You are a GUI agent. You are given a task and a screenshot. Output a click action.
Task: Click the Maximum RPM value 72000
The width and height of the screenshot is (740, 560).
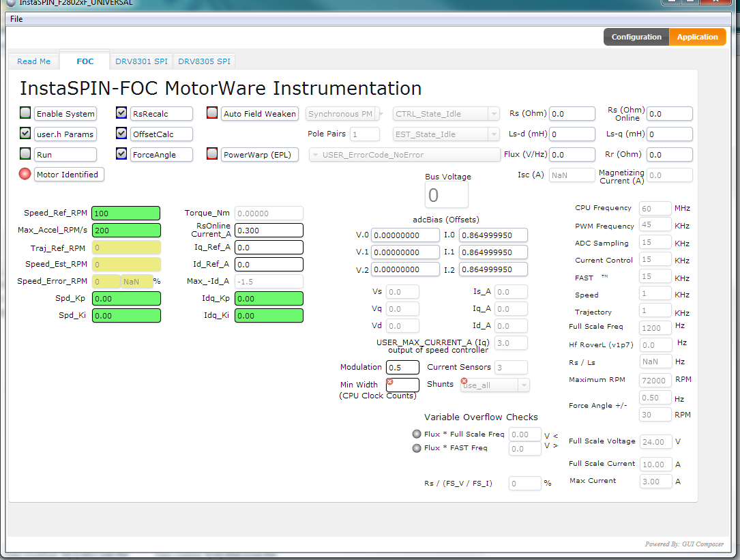point(655,380)
